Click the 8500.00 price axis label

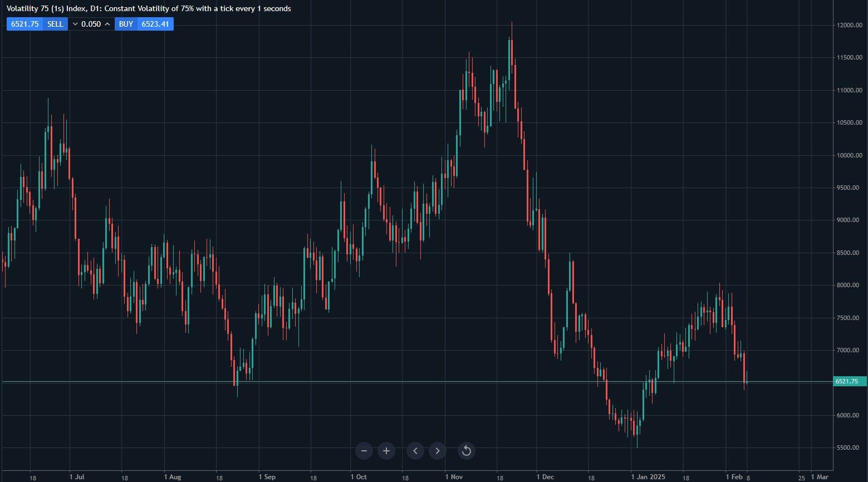click(x=849, y=253)
